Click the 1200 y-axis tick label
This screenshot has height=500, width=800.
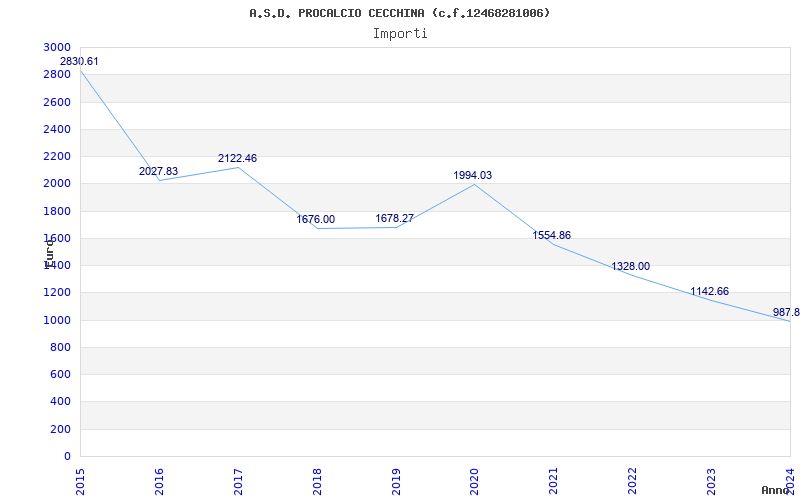pos(57,293)
